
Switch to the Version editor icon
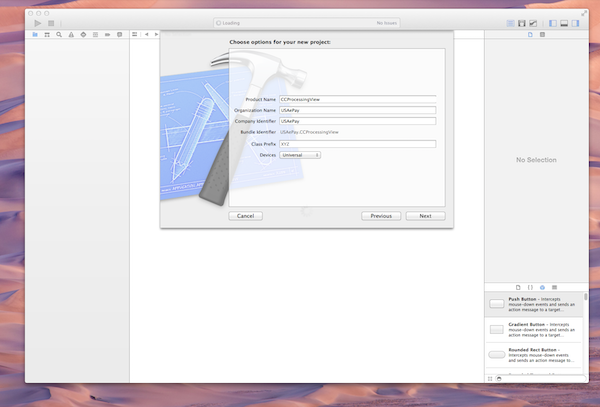click(x=533, y=22)
